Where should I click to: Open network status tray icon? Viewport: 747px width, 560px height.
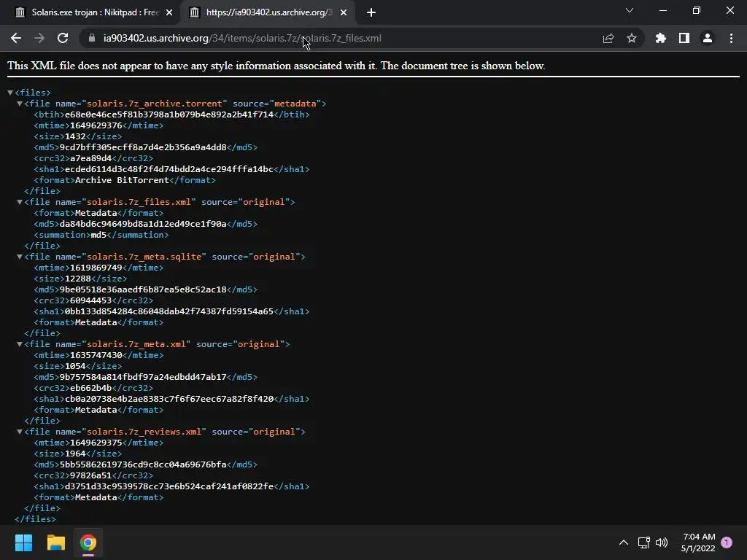(643, 542)
